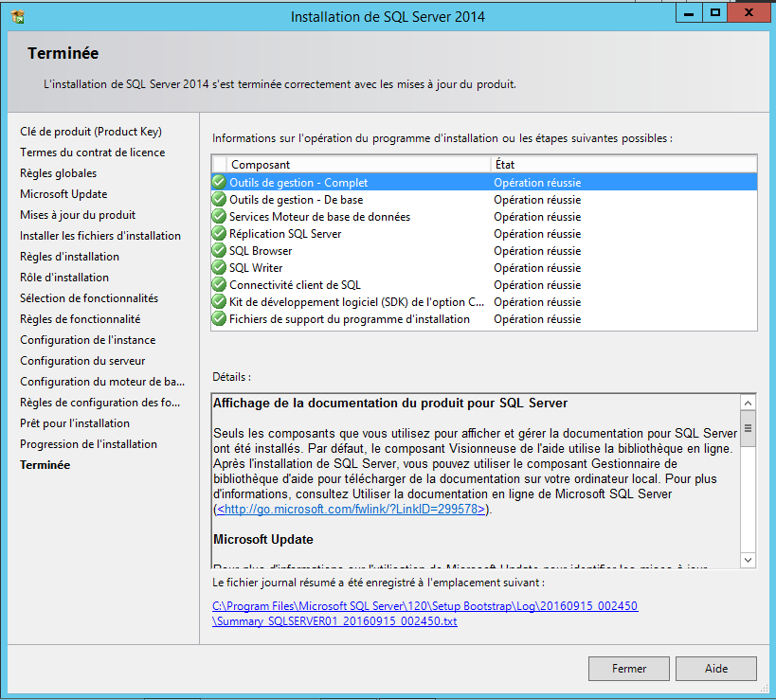Click the Affichage de la documentation heading

390,404
